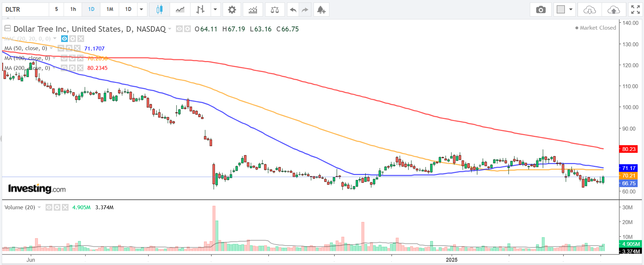
Task: Open settings for MA (200, close, 0)
Action: [x=72, y=68]
